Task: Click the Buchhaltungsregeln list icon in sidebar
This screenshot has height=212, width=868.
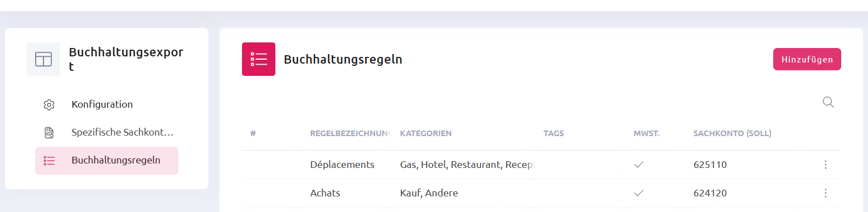Action: click(49, 161)
